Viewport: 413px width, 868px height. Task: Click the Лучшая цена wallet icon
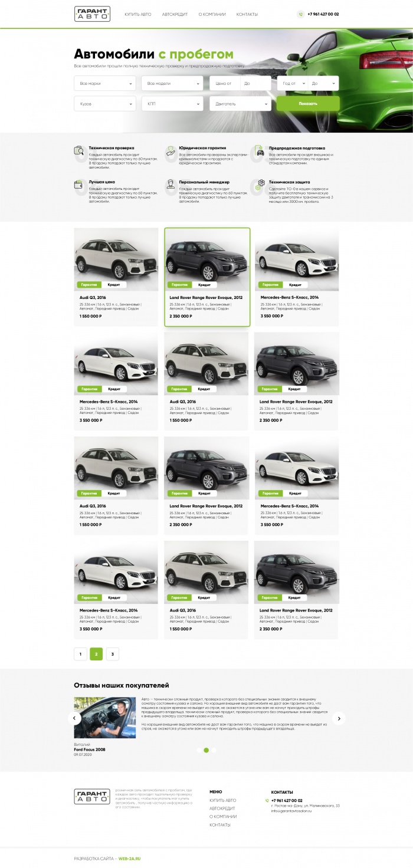pos(78,185)
